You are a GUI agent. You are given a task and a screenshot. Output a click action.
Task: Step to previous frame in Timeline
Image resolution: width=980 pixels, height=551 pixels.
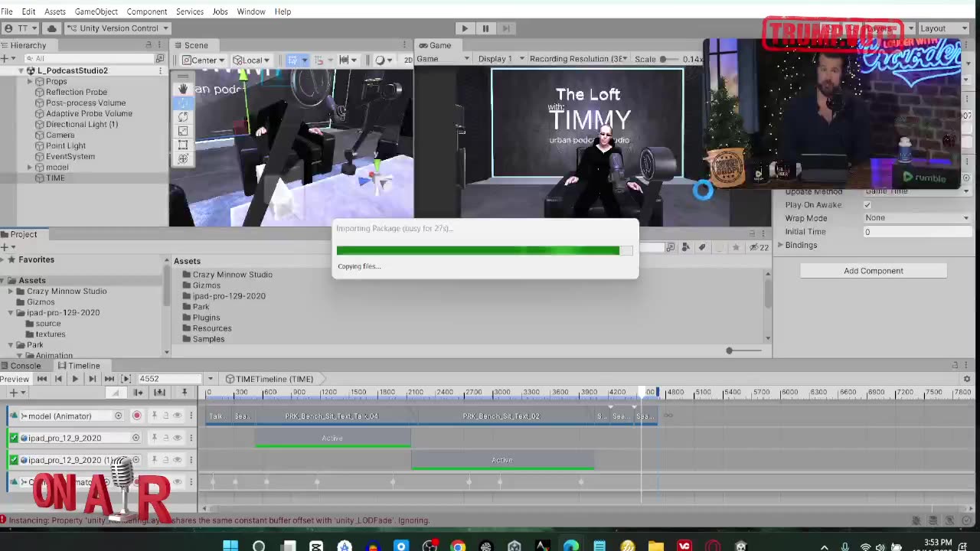(x=58, y=379)
